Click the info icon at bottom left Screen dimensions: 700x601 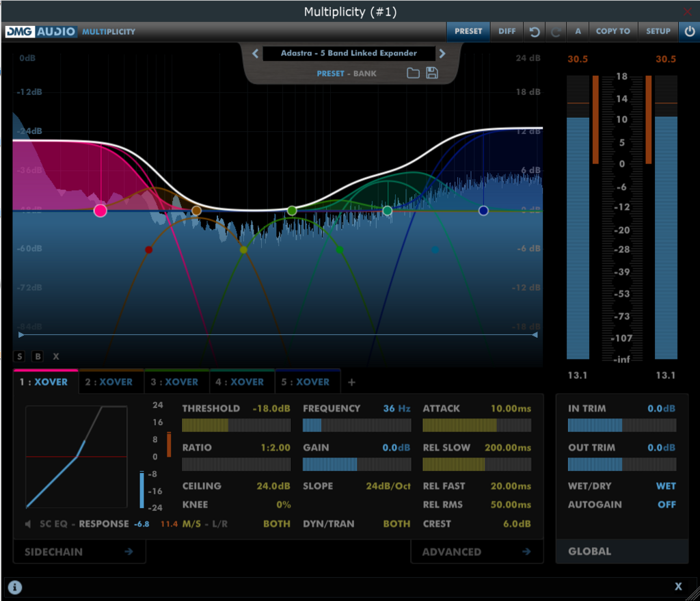click(15, 587)
